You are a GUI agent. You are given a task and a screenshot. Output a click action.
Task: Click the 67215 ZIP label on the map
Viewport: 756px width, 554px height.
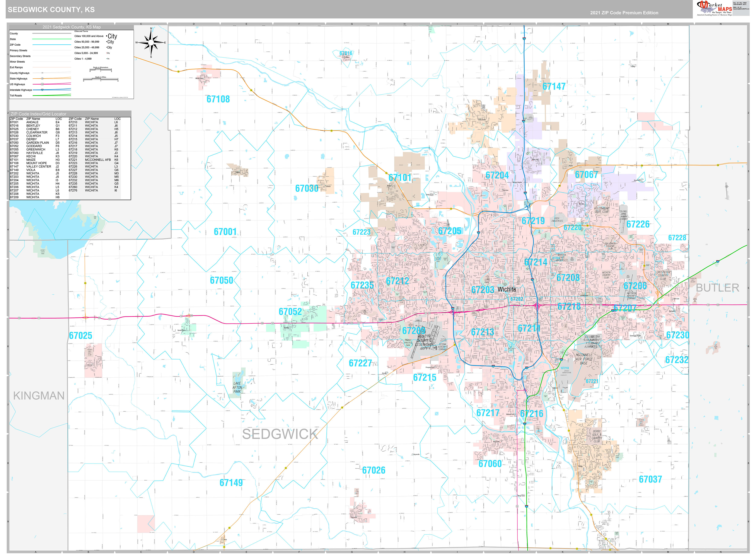(425, 378)
